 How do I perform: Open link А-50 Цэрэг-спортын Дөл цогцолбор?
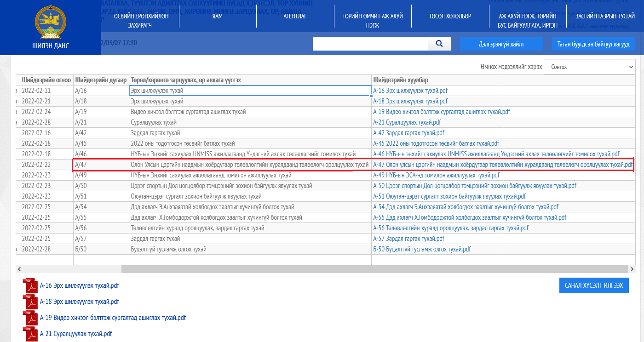[474, 186]
